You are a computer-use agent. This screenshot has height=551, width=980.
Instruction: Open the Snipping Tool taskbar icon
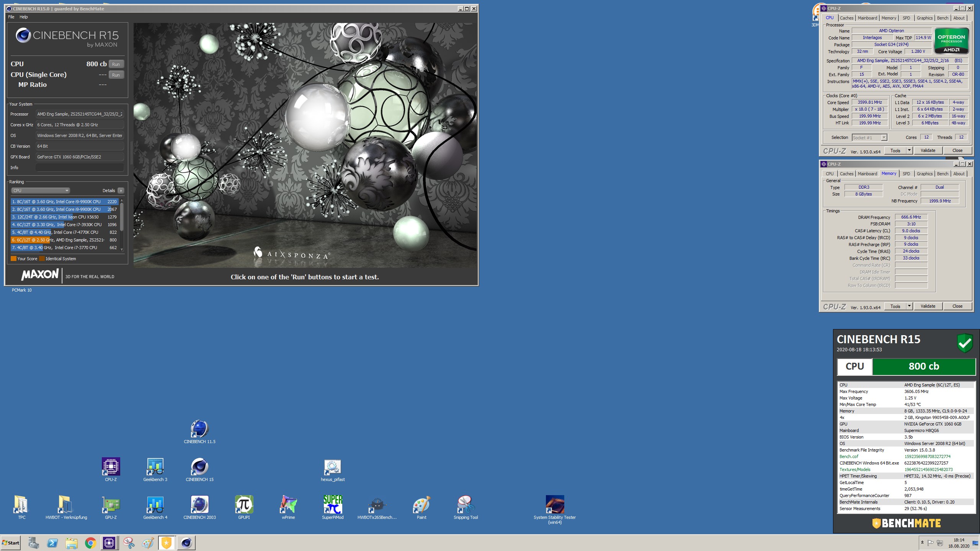pyautogui.click(x=129, y=543)
